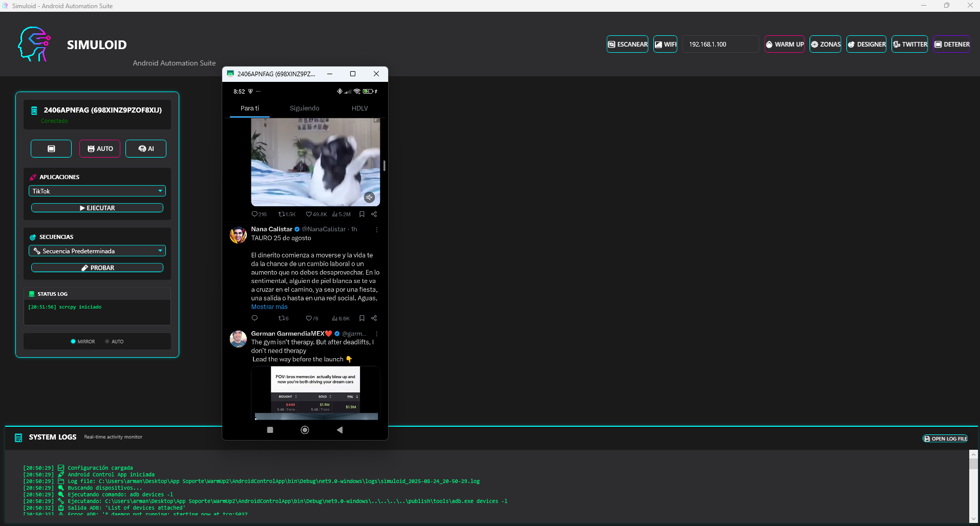Viewport: 980px width, 526px height.
Task: Switch to the Siguiendo tab
Action: point(304,108)
